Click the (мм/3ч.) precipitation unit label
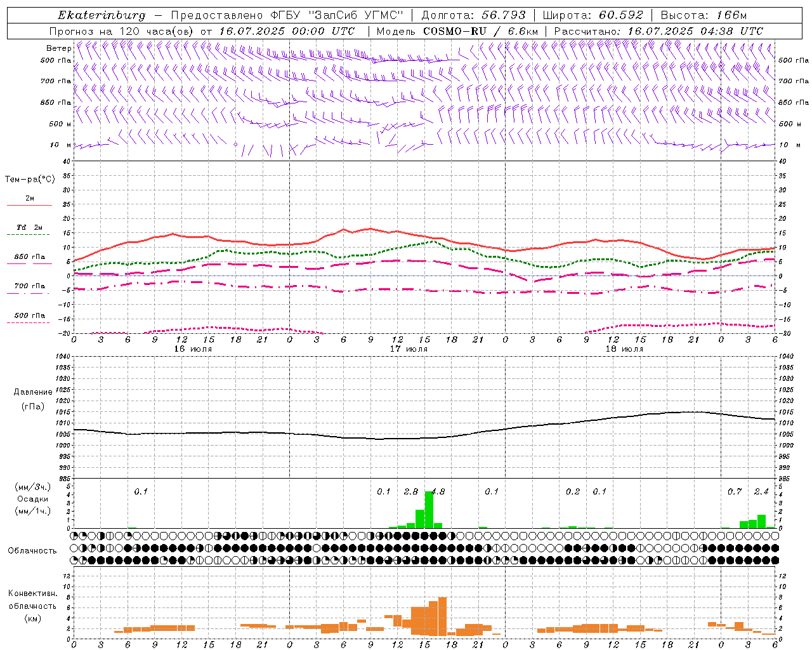 (33, 487)
